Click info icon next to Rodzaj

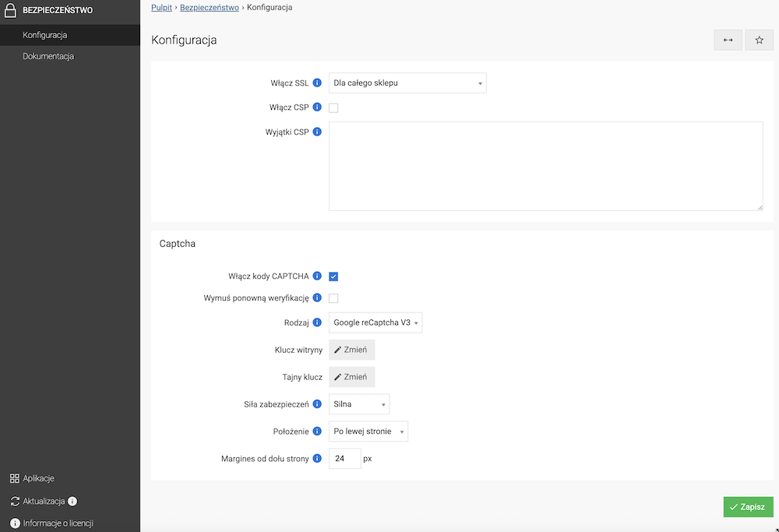click(x=317, y=322)
